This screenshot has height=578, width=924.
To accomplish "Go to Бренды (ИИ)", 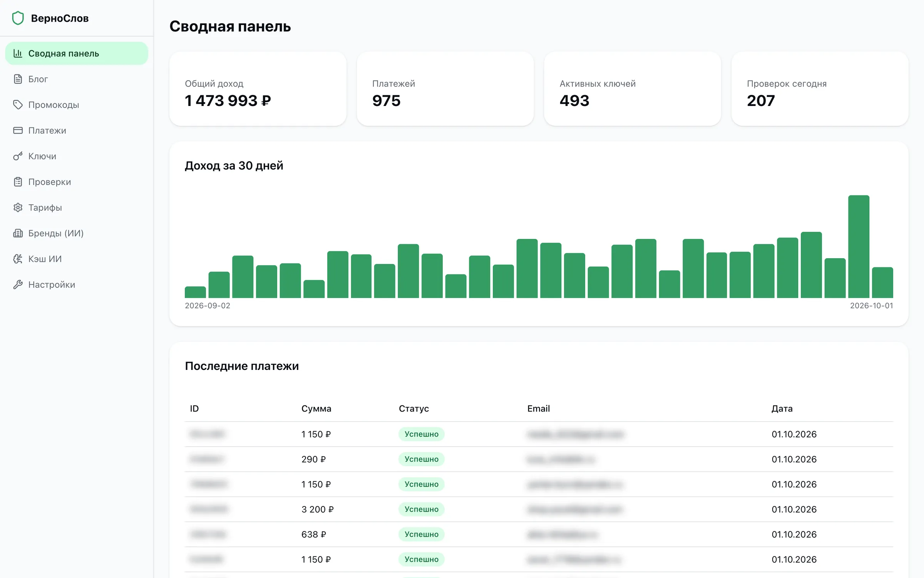I will tap(77, 233).
